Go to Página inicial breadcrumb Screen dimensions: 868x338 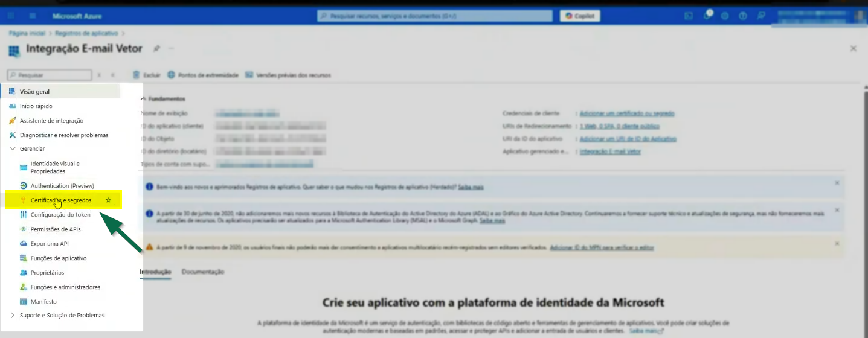click(27, 33)
